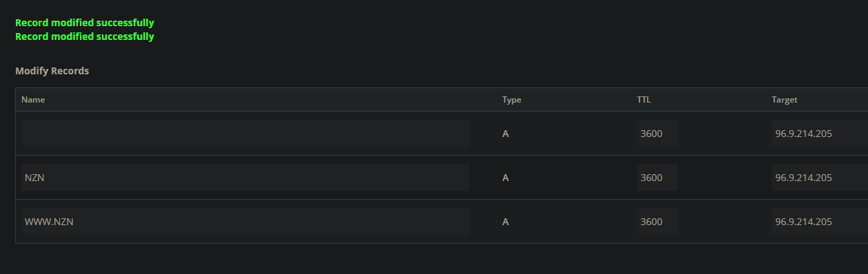Select the type A label of NZN record
This screenshot has height=274, width=868.
505,178
